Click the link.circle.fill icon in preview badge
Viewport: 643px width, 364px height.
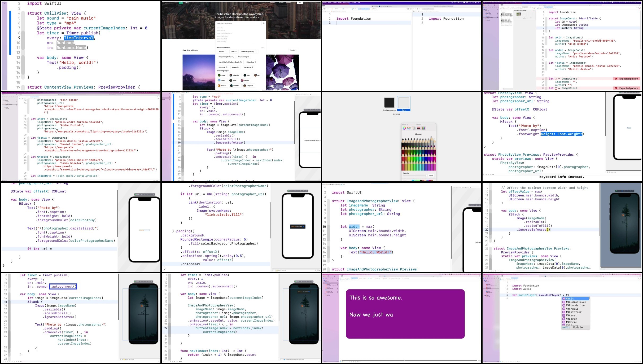(303, 227)
